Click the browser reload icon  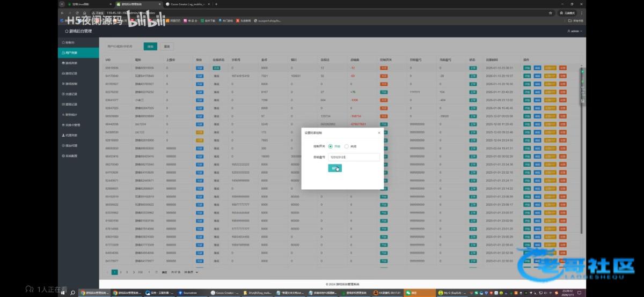click(x=77, y=12)
